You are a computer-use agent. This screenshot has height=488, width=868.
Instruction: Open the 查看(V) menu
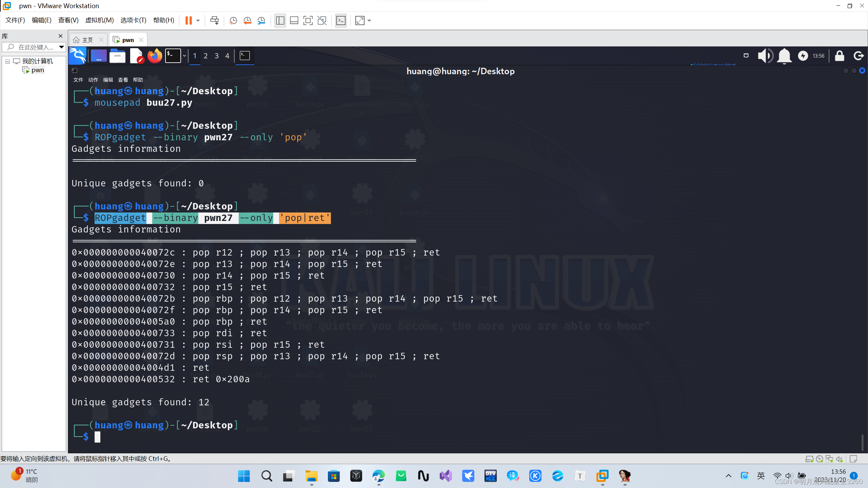click(x=68, y=20)
